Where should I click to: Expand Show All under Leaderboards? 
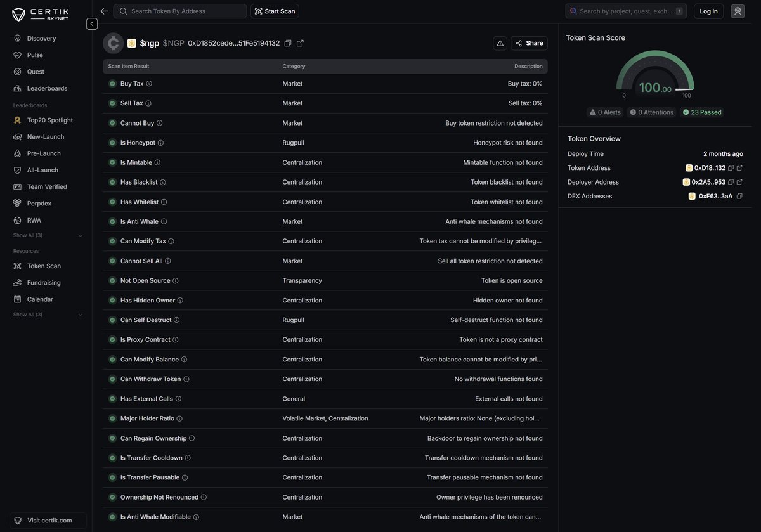pos(48,235)
